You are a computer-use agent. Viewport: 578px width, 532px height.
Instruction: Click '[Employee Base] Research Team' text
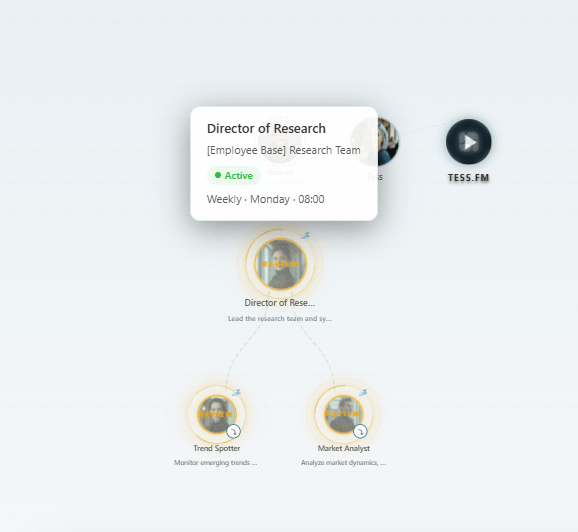pyautogui.click(x=283, y=150)
